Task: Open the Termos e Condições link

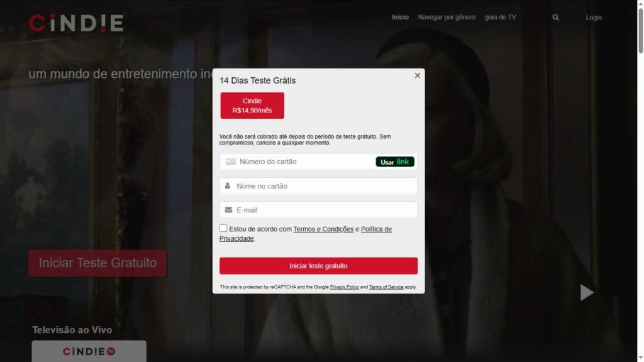Action: [323, 229]
